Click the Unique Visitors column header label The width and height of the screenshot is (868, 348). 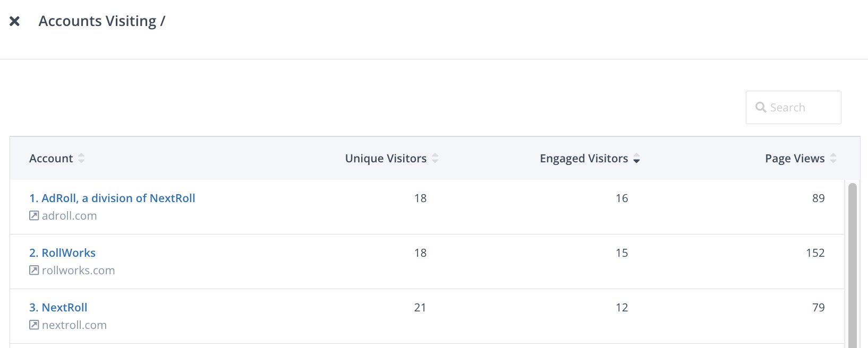coord(386,159)
